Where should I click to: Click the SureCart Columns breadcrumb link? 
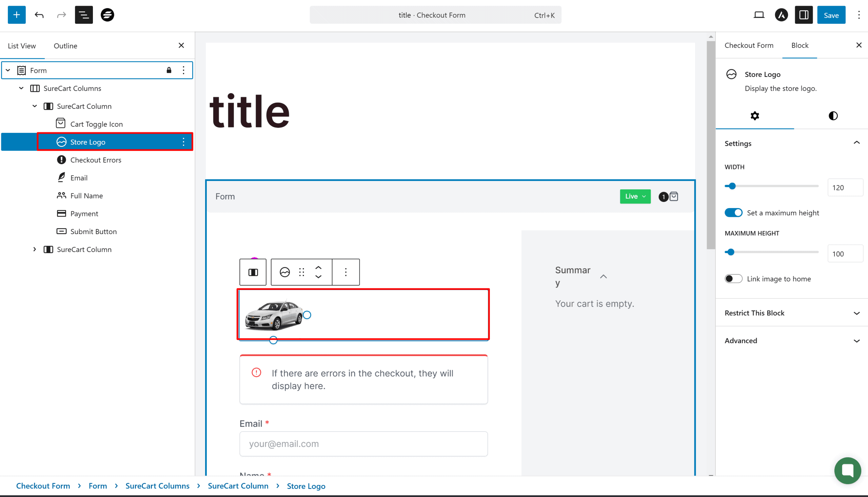tap(157, 485)
